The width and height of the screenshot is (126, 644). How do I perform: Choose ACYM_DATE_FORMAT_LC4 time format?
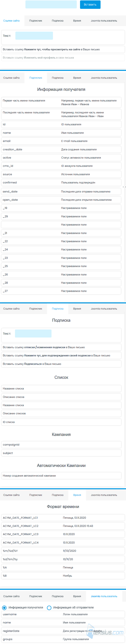[63, 543]
